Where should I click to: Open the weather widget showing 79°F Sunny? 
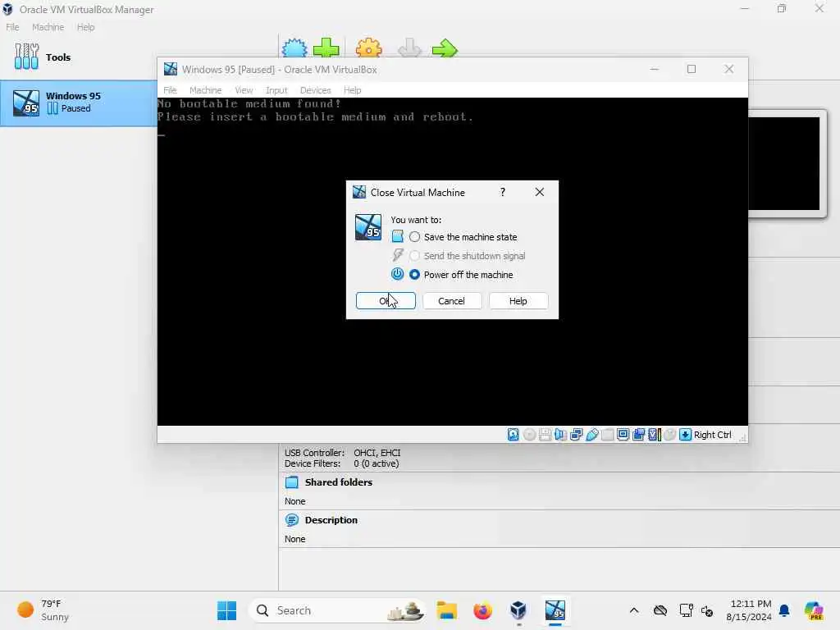click(x=44, y=610)
